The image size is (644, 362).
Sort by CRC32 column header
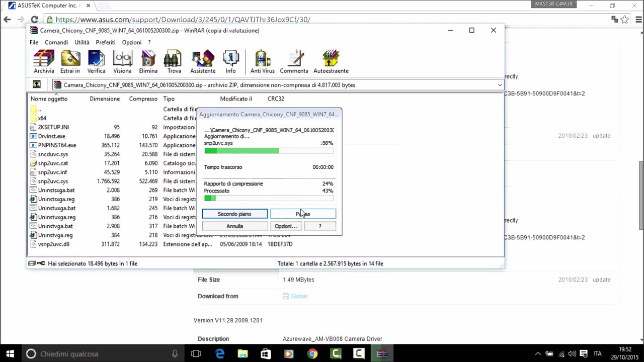276,99
